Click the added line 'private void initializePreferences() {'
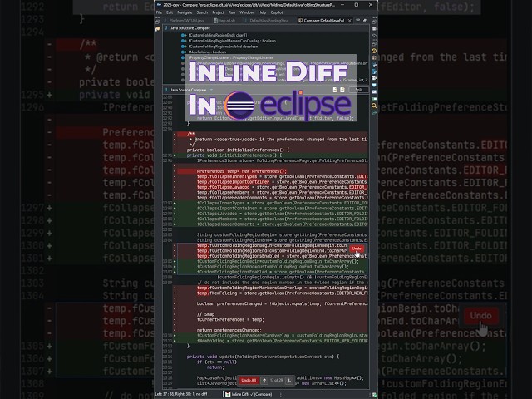This screenshot has width=532, height=399. [x=234, y=155]
